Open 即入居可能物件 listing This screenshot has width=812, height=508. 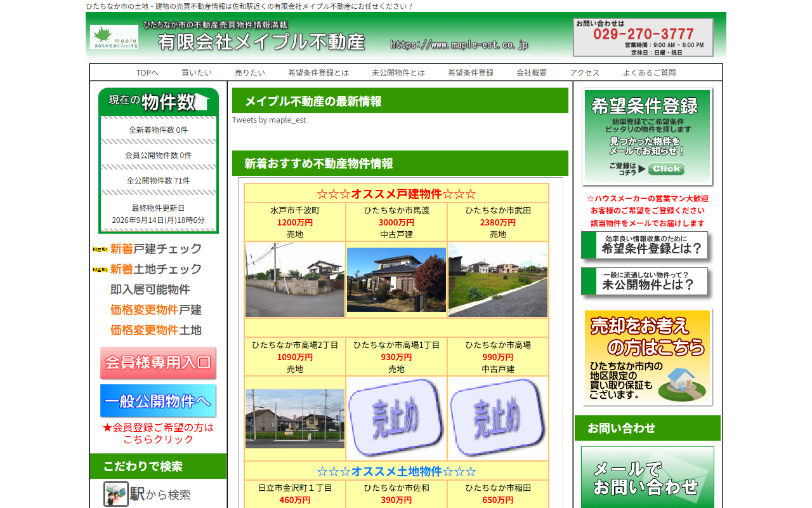150,290
